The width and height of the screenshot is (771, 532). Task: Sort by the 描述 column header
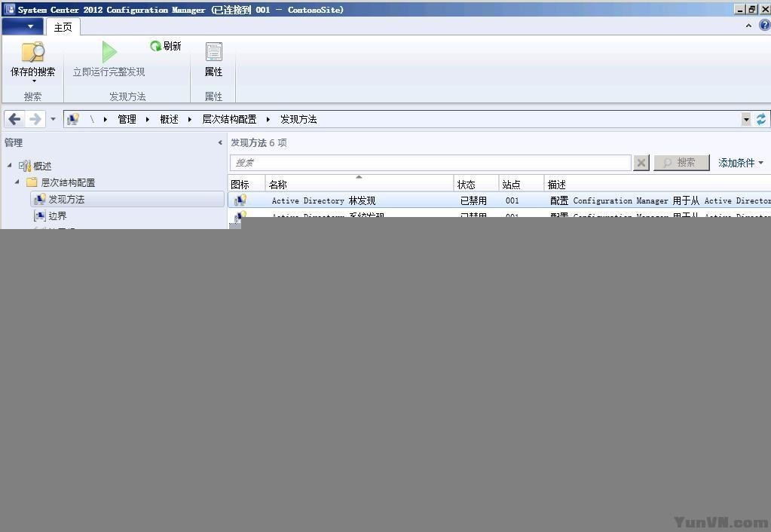pos(657,185)
